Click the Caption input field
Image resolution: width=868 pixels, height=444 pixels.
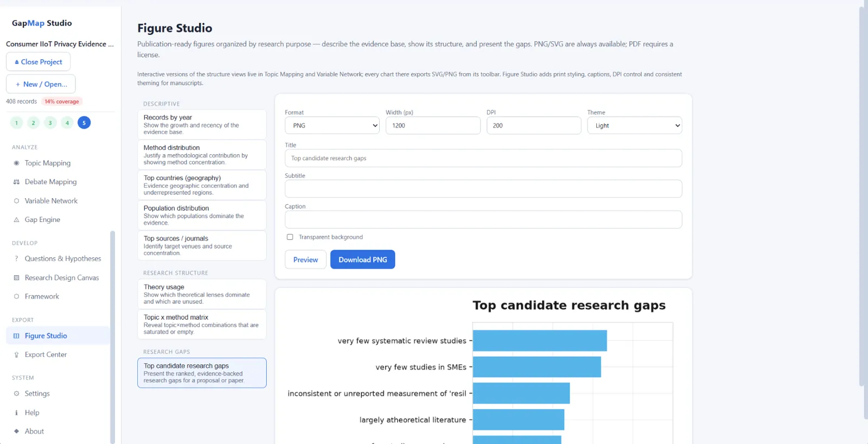click(x=483, y=219)
